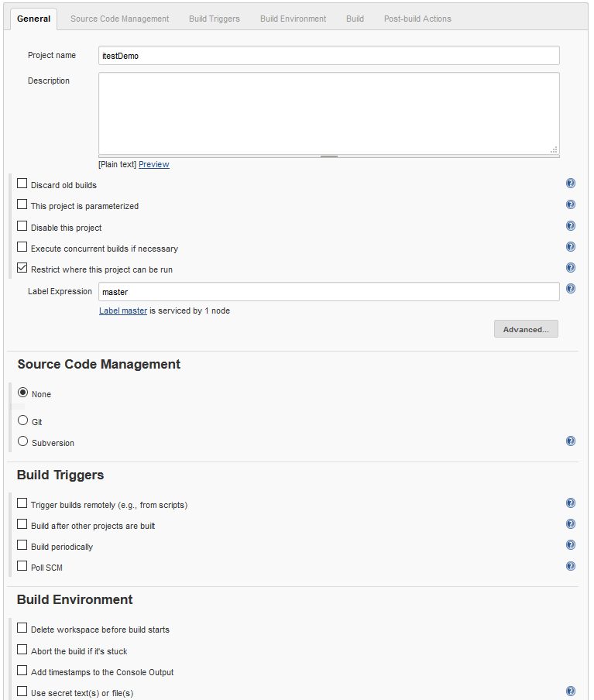Open help for Build periodically
The height and width of the screenshot is (700, 594).
(x=570, y=545)
